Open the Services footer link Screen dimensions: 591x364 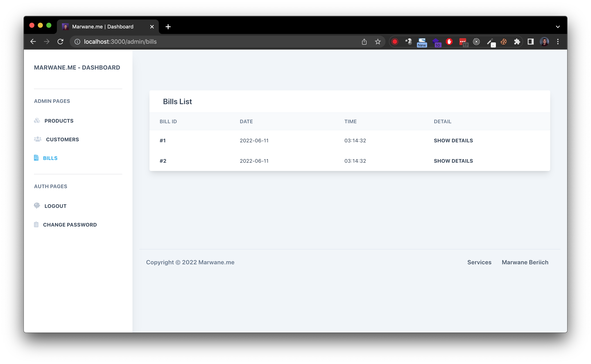pos(479,262)
